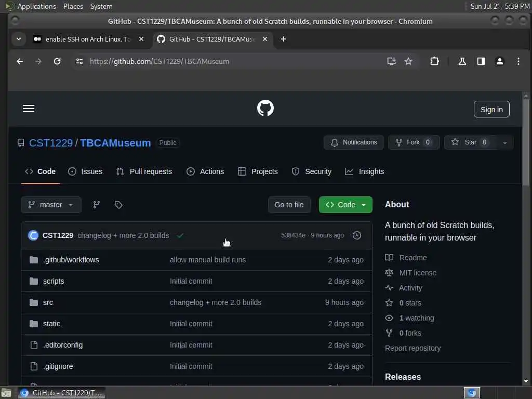532x399 pixels.
Task: Click CST1229 avatar in commit row
Action: coord(33,235)
